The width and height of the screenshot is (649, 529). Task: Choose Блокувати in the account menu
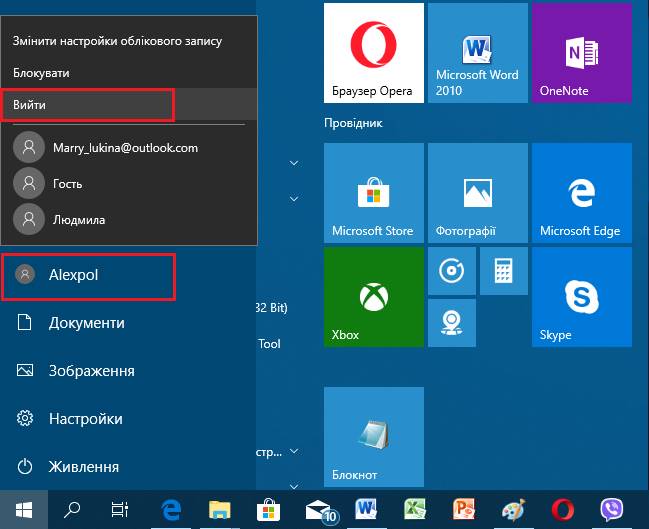pos(129,73)
